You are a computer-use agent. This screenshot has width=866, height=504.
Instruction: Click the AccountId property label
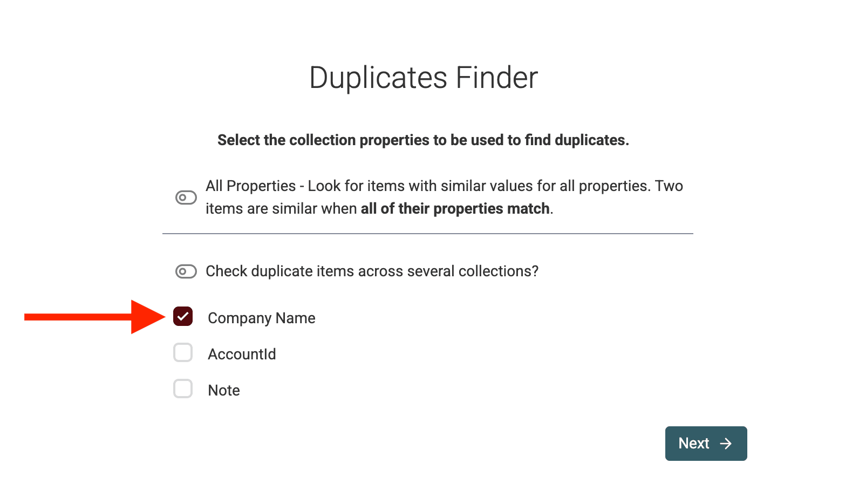242,354
